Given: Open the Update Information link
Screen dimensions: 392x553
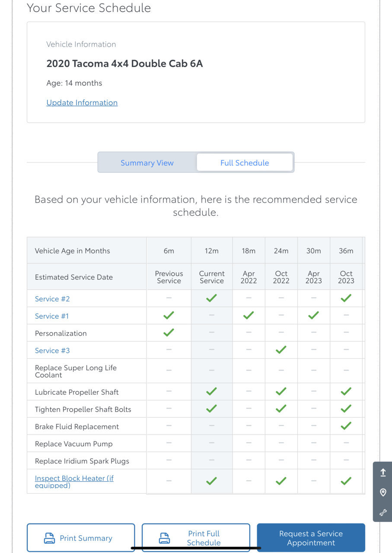Looking at the screenshot, I should point(82,102).
